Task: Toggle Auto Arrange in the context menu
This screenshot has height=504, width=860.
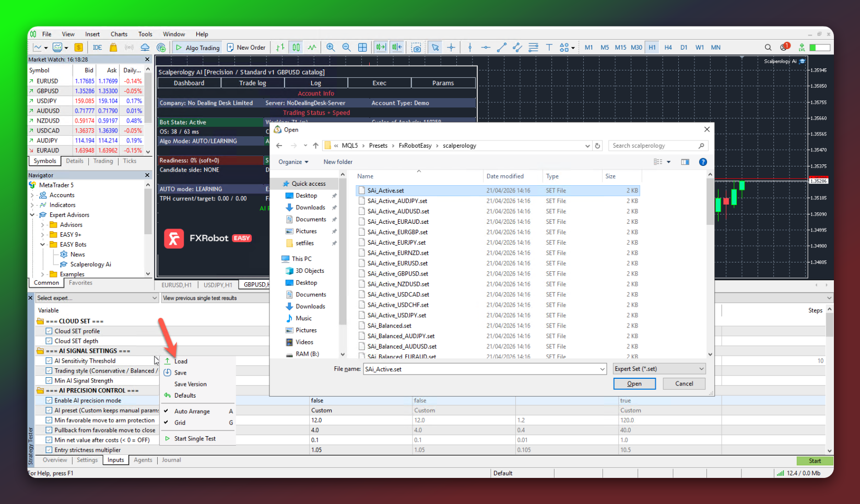Action: tap(192, 411)
